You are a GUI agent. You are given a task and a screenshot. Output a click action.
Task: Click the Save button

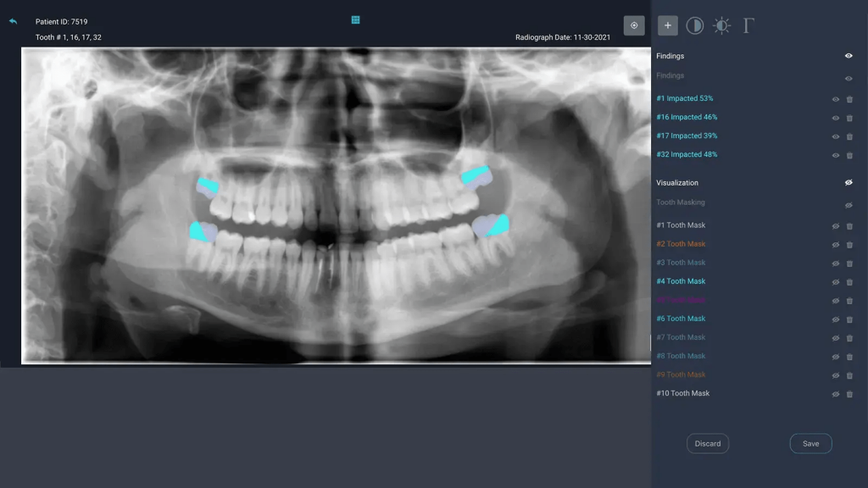point(810,443)
